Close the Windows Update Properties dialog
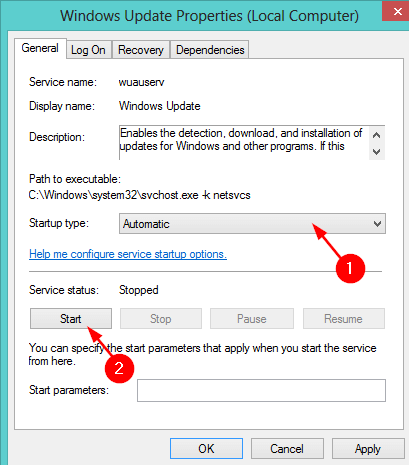 click(397, 11)
